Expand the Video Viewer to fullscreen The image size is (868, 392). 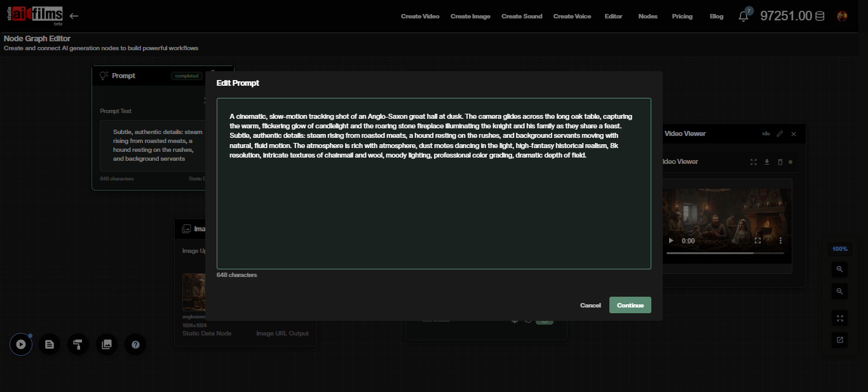752,162
